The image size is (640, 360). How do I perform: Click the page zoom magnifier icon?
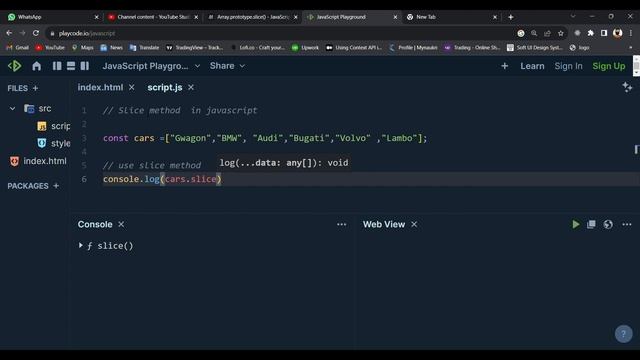click(534, 33)
